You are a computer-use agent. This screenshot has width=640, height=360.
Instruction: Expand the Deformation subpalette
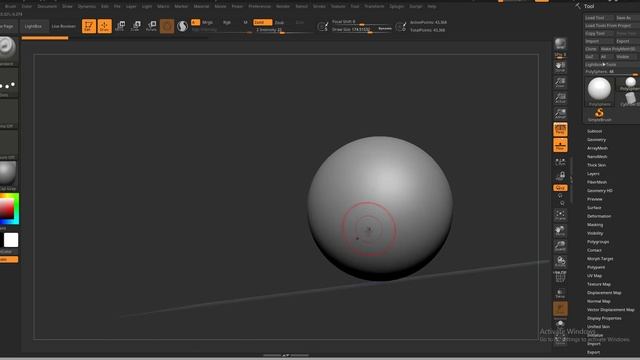[x=599, y=216]
